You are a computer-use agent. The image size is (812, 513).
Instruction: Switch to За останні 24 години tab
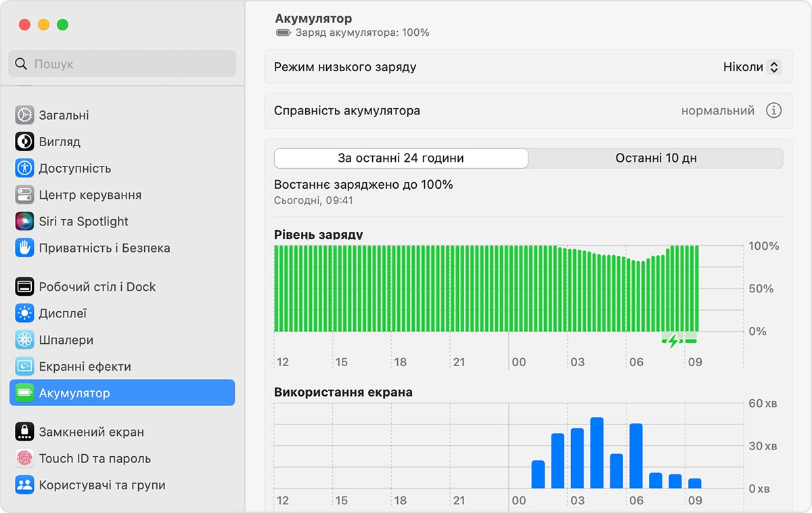pos(401,158)
